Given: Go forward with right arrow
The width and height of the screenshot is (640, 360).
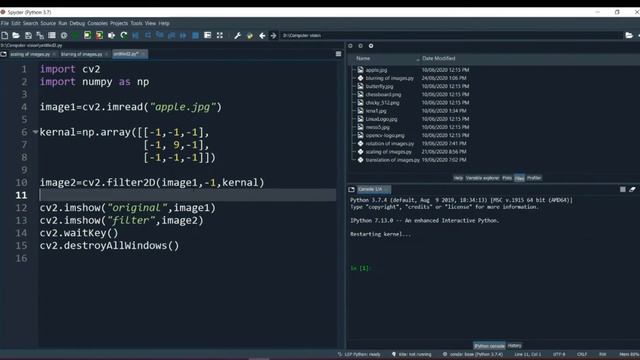Looking at the screenshot, I should [273, 36].
